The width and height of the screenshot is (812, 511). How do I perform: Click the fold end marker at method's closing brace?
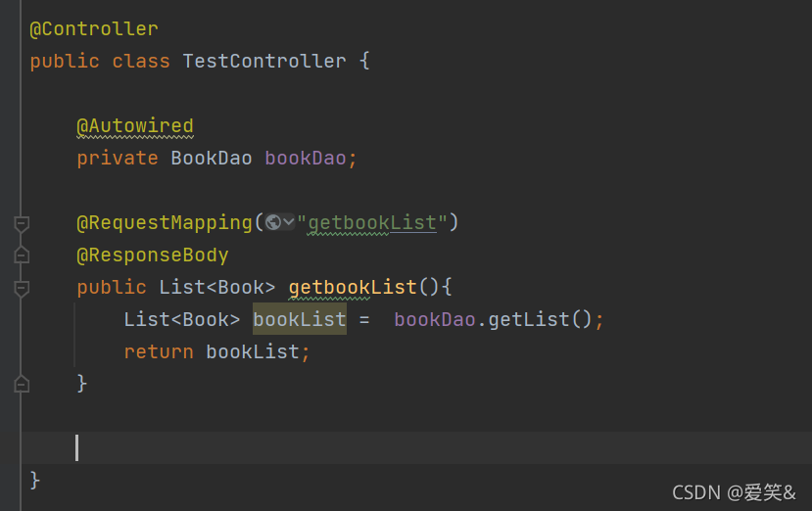22,384
